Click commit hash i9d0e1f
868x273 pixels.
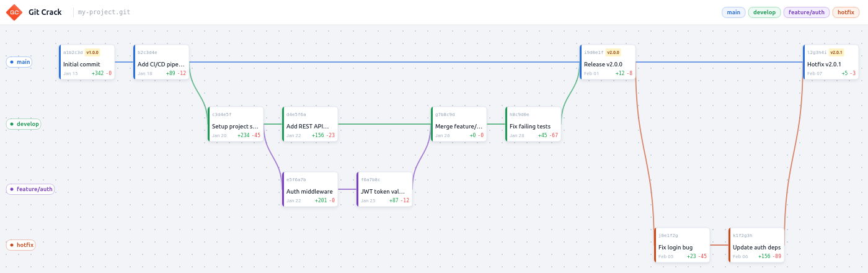coord(594,53)
